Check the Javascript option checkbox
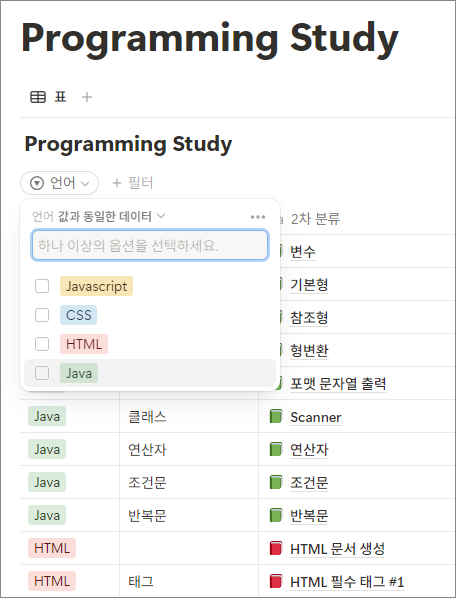This screenshot has height=598, width=456. point(42,286)
